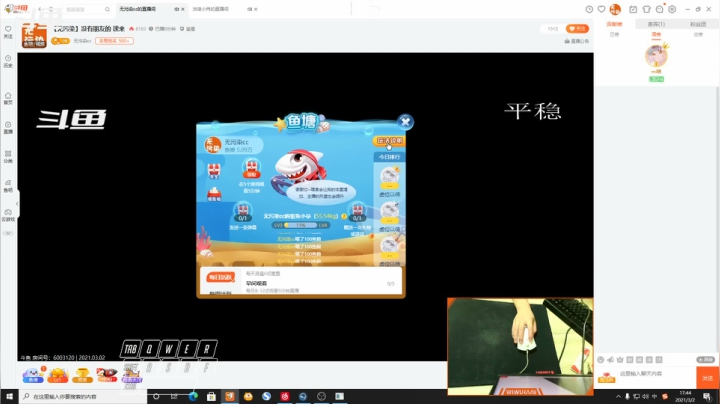
Task: Open the 玩法说明 rules button in fish pond
Action: click(389, 140)
